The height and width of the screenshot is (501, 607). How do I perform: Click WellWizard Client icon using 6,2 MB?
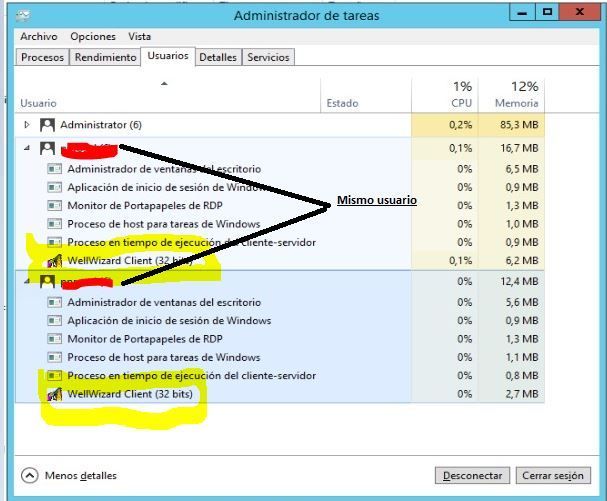point(55,261)
